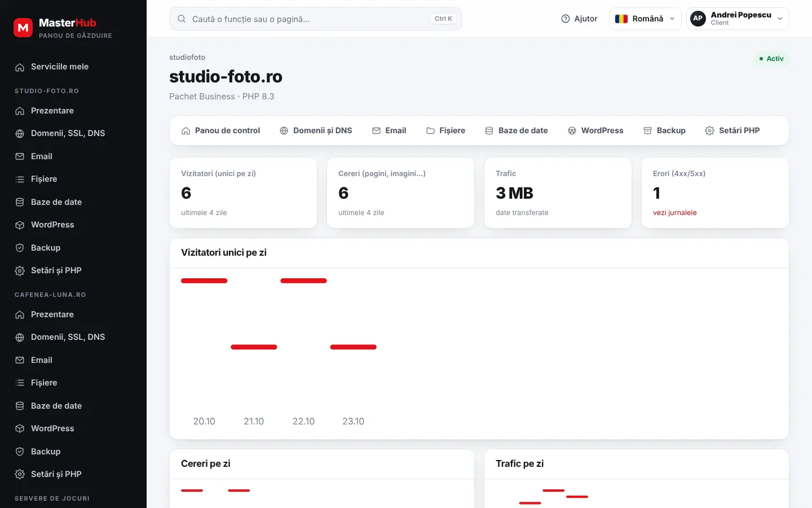Image resolution: width=812 pixels, height=508 pixels.
Task: Switch to the Domenii și DNS tab
Action: (x=316, y=130)
